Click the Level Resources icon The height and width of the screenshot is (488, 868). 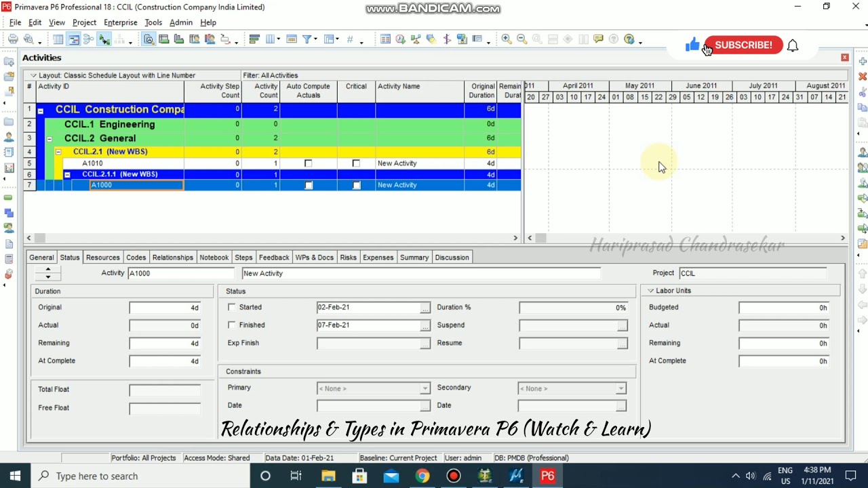click(416, 39)
